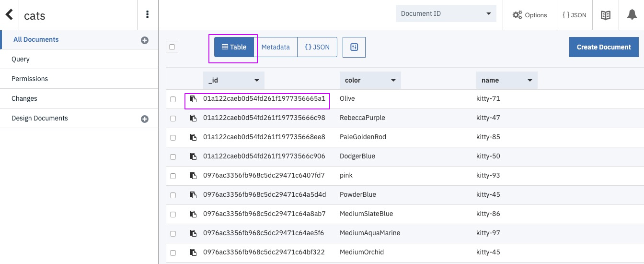Open the documentation book icon
The height and width of the screenshot is (264, 644).
606,15
